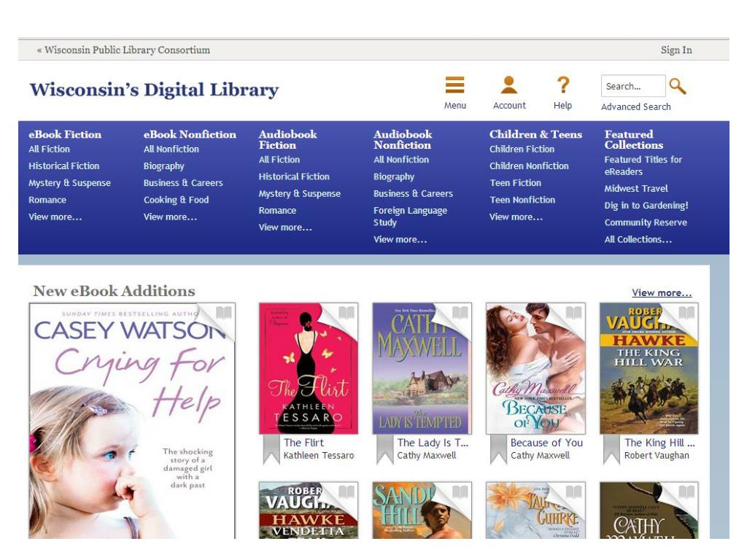Open the Audiobook Nonfiction category heading
The image size is (747, 560).
403,139
